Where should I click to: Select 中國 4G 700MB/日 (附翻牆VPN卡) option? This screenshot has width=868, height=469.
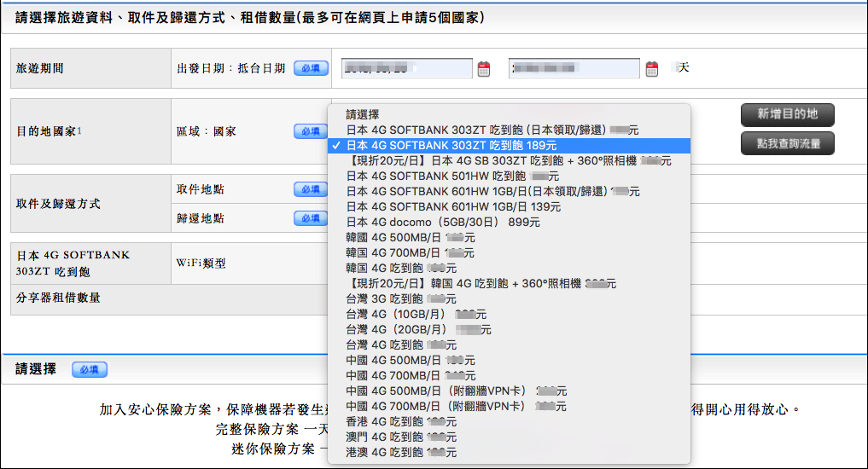(510, 407)
